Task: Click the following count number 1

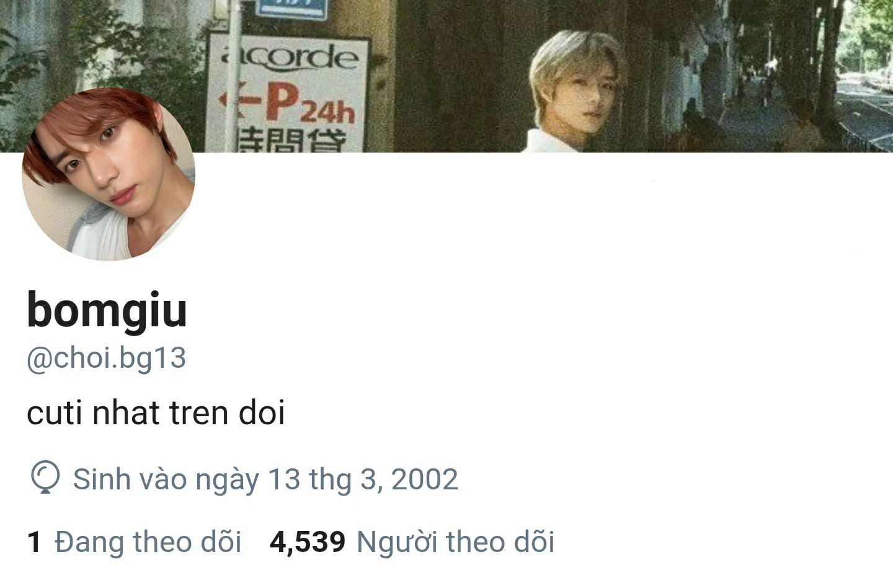Action: (x=34, y=542)
